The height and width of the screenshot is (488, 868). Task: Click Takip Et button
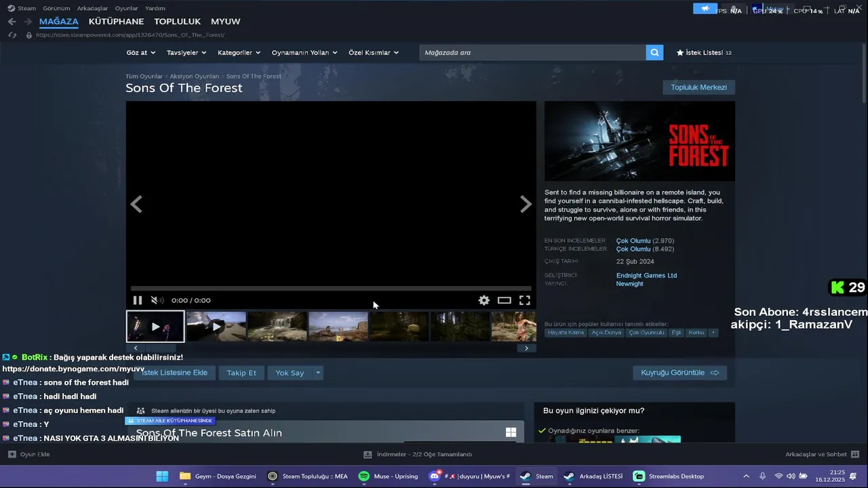(x=241, y=373)
